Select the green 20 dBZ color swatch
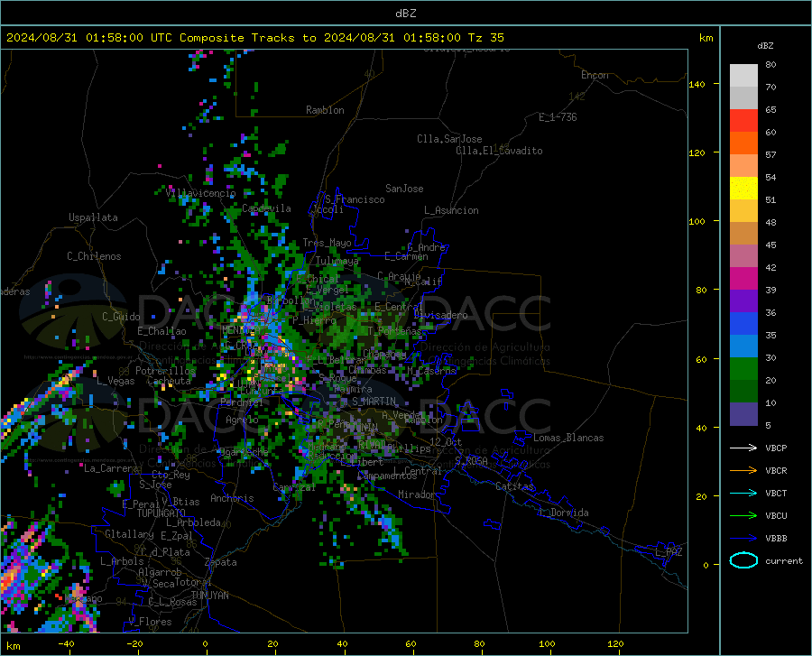The width and height of the screenshot is (812, 656). 743,369
